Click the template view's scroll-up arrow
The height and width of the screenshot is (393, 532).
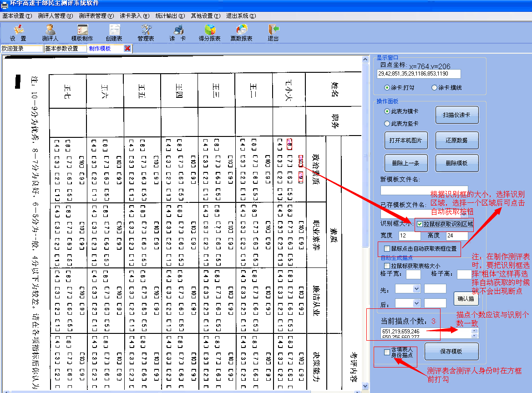click(365, 59)
